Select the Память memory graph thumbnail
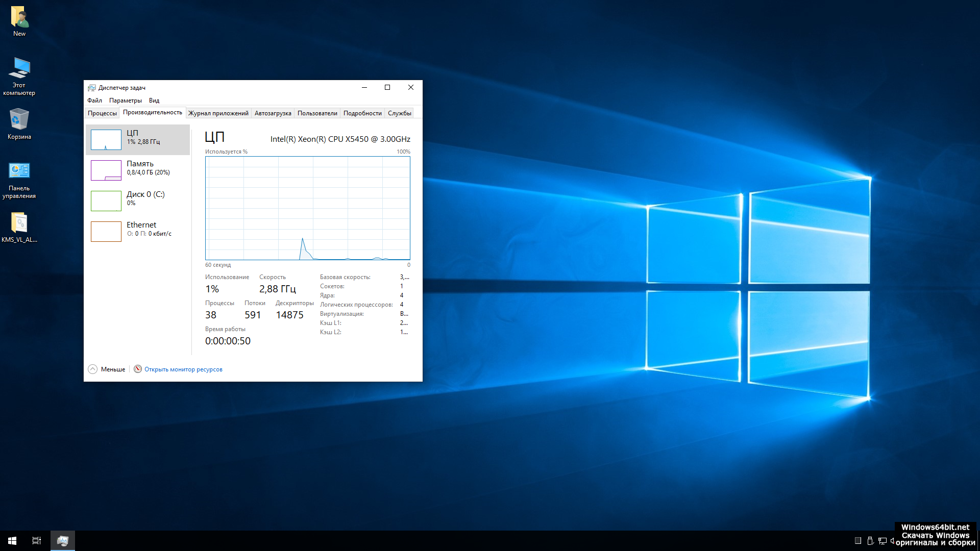Viewport: 980px width, 551px height. point(106,170)
